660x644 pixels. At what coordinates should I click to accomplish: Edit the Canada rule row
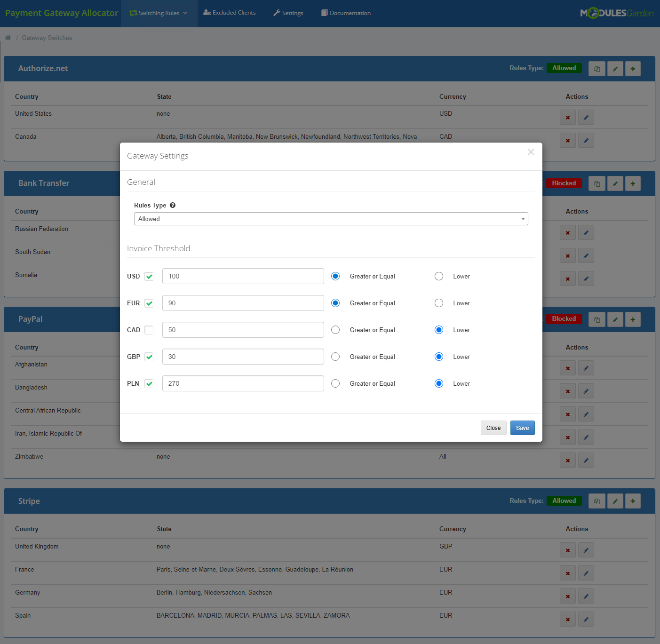(x=586, y=140)
